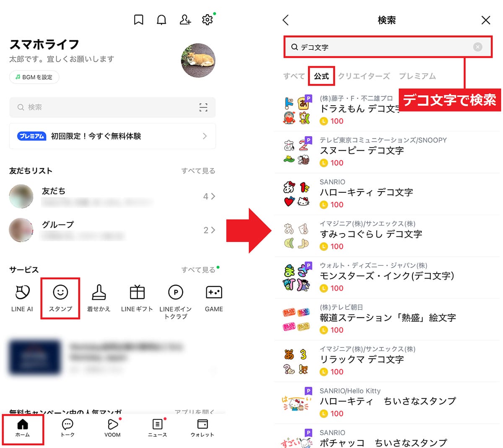Screen dimensions: 503x448
Task: Open the bookmark (Keep) icon
Action: [138, 20]
